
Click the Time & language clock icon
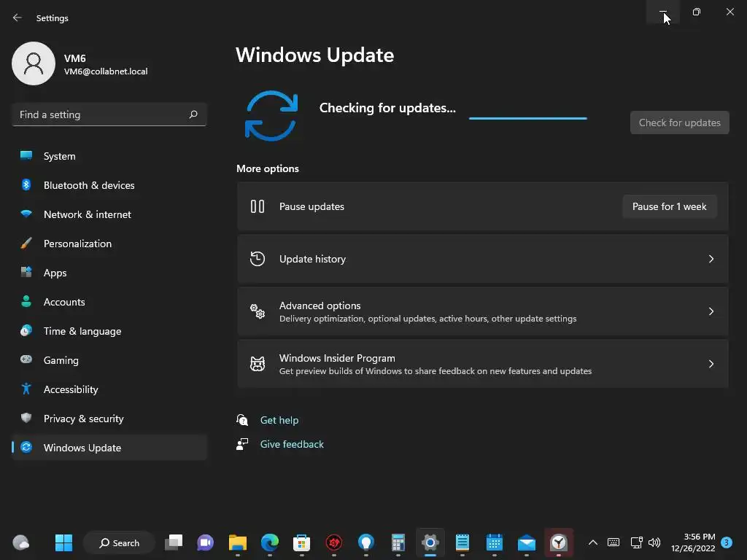pos(26,330)
